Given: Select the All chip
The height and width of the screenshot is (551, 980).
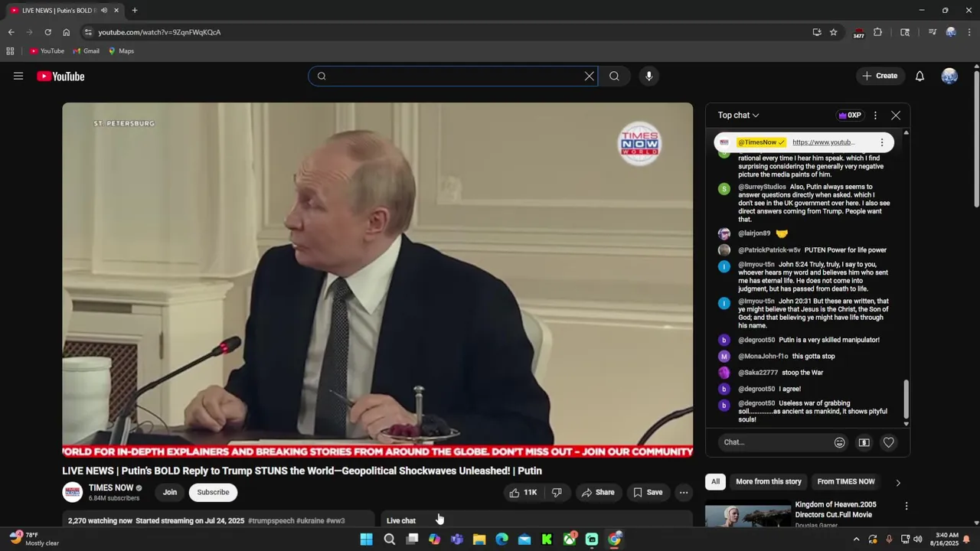Looking at the screenshot, I should click(x=715, y=481).
